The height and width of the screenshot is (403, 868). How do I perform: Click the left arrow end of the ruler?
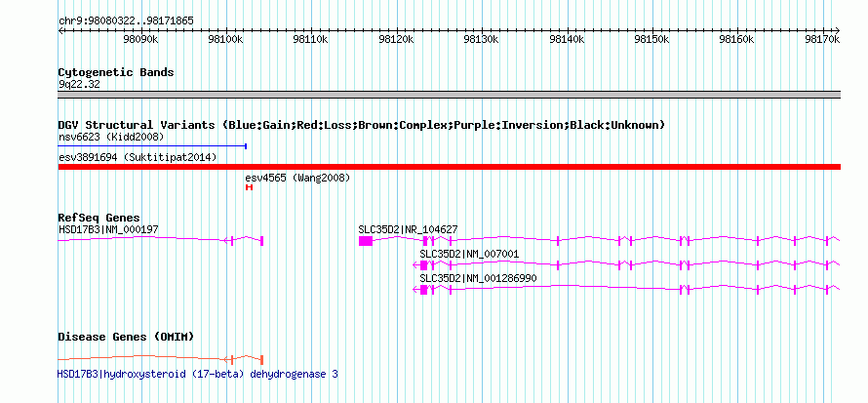pos(61,30)
